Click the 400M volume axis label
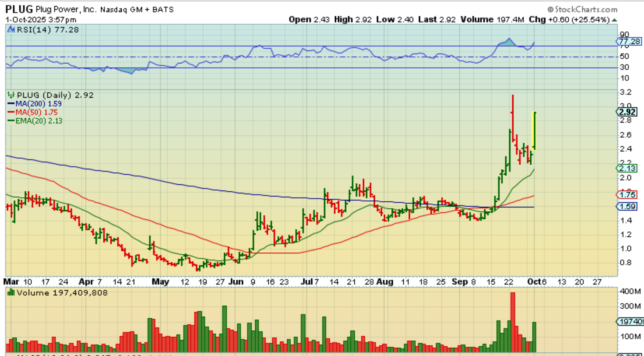Screen dimensions: 644x356 631,292
